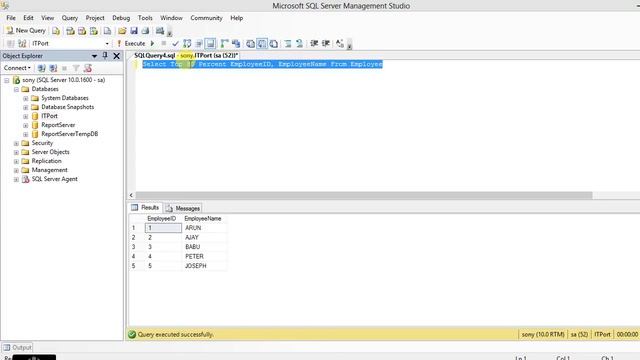Select the Security folder

[x=42, y=143]
